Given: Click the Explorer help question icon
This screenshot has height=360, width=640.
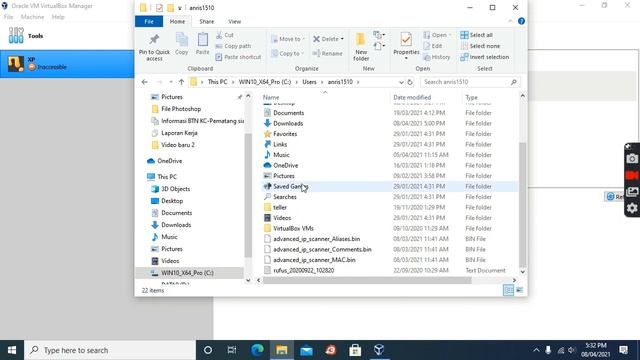Looking at the screenshot, I should tap(521, 21).
